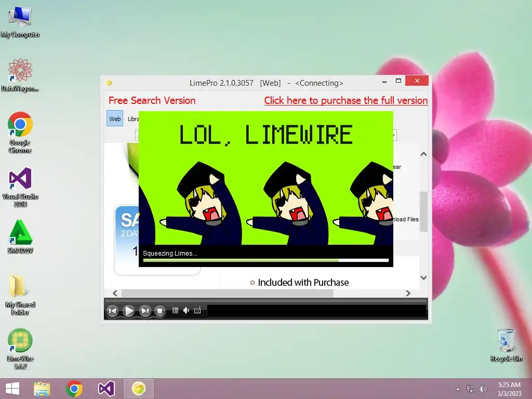The image size is (532, 399).
Task: Open the playlist icon in the player bar
Action: tap(175, 311)
